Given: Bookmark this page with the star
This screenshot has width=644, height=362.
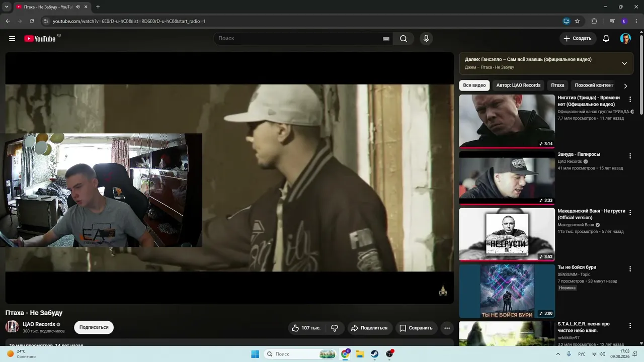Looking at the screenshot, I should pos(577,21).
